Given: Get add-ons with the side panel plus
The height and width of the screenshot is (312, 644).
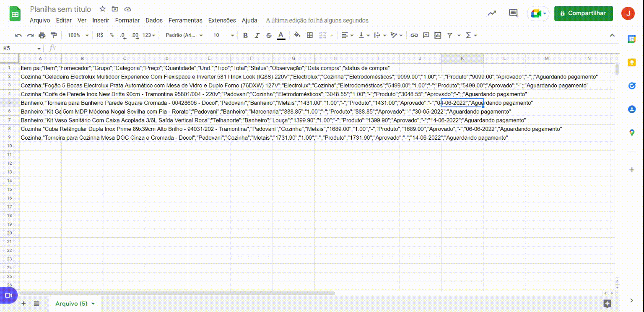Looking at the screenshot, I should click(632, 170).
